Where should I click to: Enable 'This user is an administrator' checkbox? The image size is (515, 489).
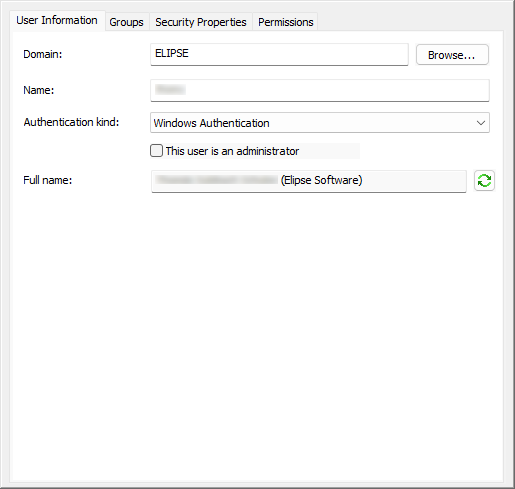tap(156, 151)
